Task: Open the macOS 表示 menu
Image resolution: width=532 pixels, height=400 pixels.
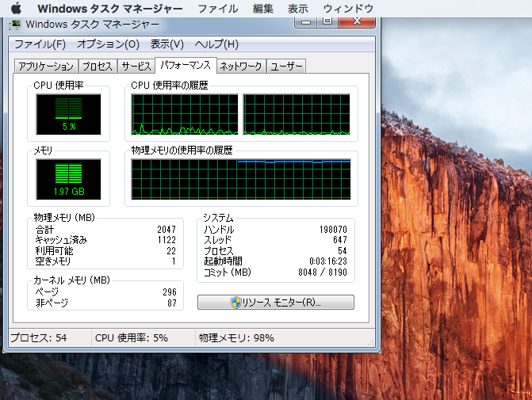Action: coord(298,9)
